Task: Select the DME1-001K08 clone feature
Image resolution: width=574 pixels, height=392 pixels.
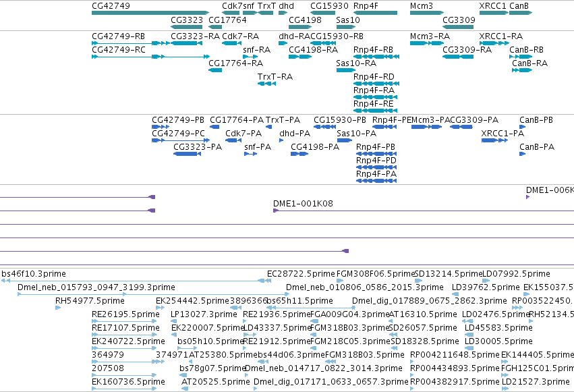Action: coord(424,211)
